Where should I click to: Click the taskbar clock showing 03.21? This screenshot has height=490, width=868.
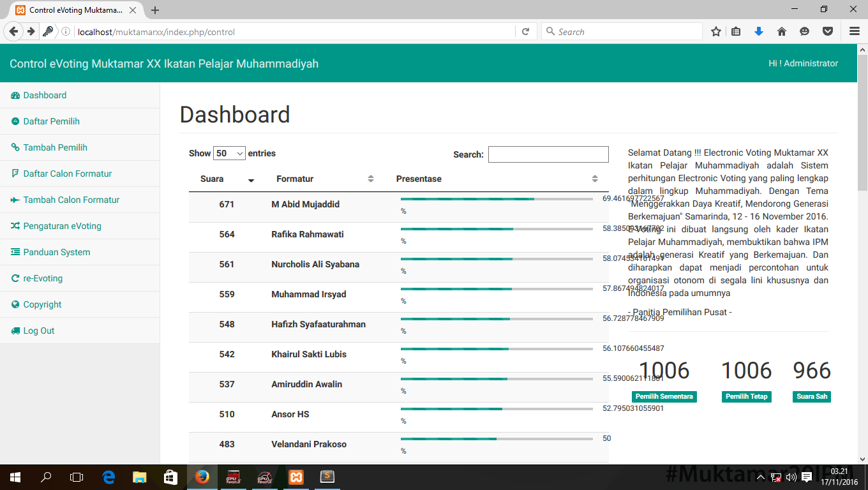pyautogui.click(x=839, y=477)
